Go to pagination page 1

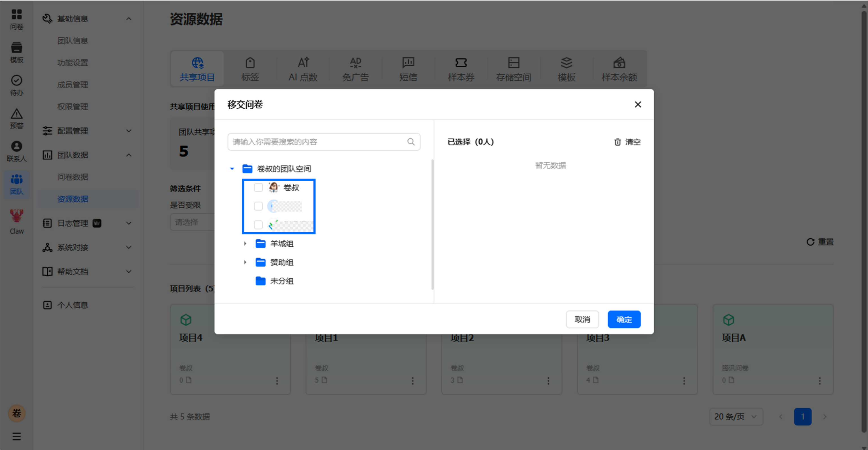pyautogui.click(x=803, y=417)
